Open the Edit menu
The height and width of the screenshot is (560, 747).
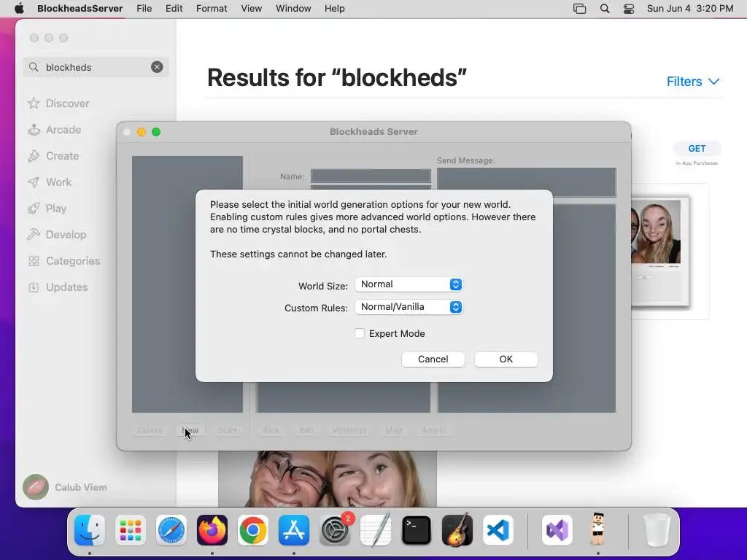(174, 9)
